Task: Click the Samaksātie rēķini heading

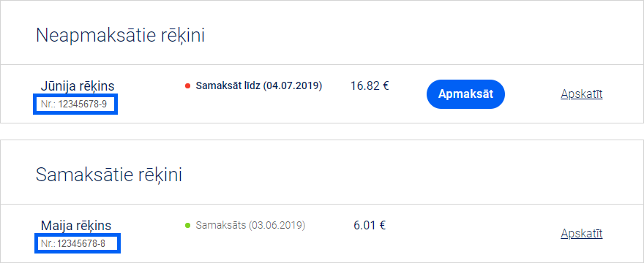Action: 109,175
